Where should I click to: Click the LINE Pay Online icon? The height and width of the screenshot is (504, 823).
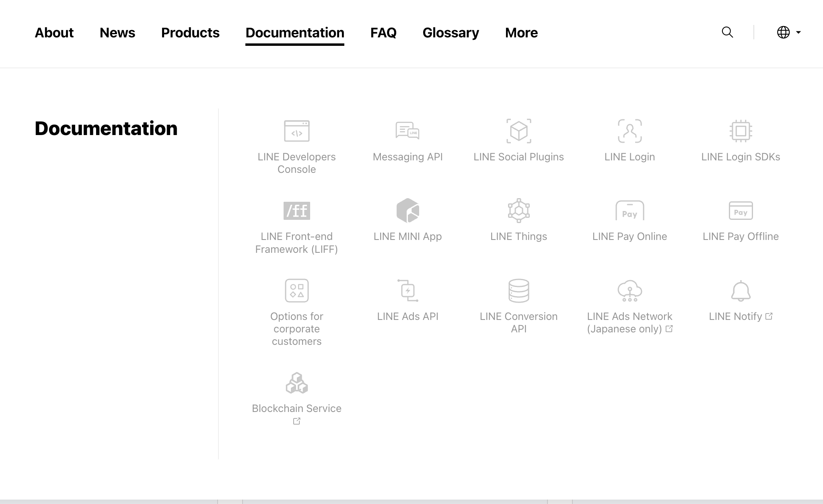(x=630, y=211)
